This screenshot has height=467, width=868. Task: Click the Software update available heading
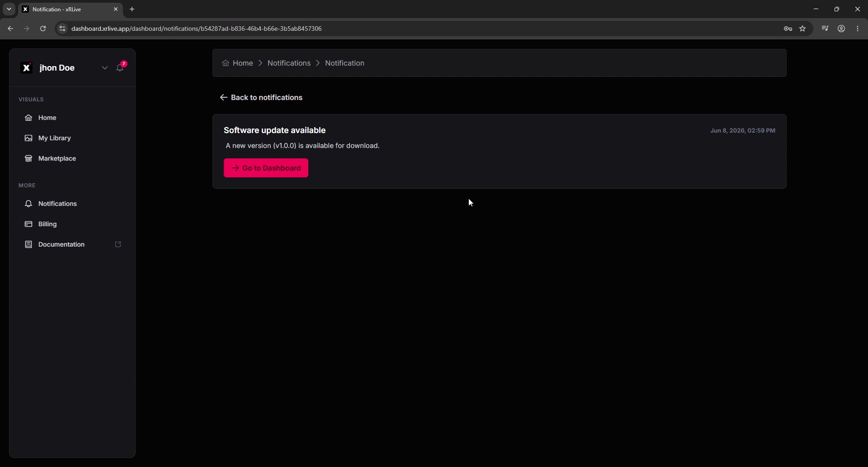(x=274, y=130)
